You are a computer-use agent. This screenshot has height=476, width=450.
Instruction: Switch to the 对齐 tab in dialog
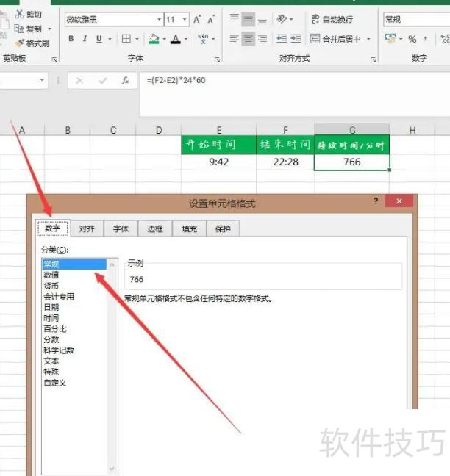[x=87, y=228]
